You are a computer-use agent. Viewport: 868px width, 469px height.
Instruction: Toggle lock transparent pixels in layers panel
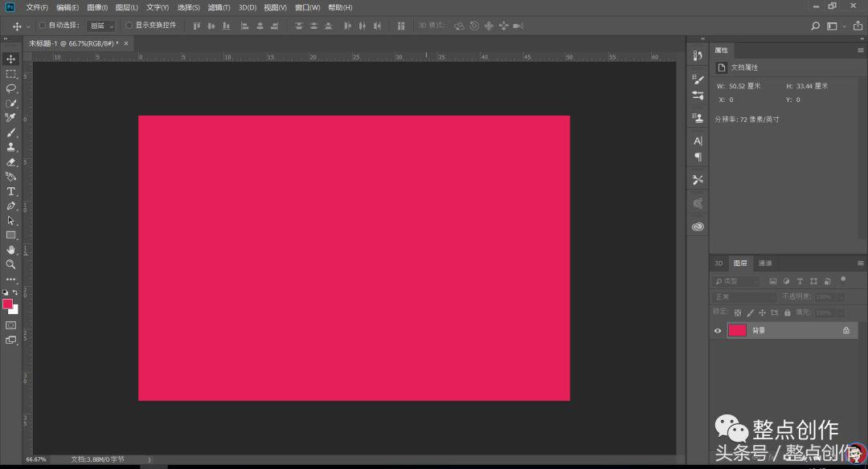click(x=738, y=313)
